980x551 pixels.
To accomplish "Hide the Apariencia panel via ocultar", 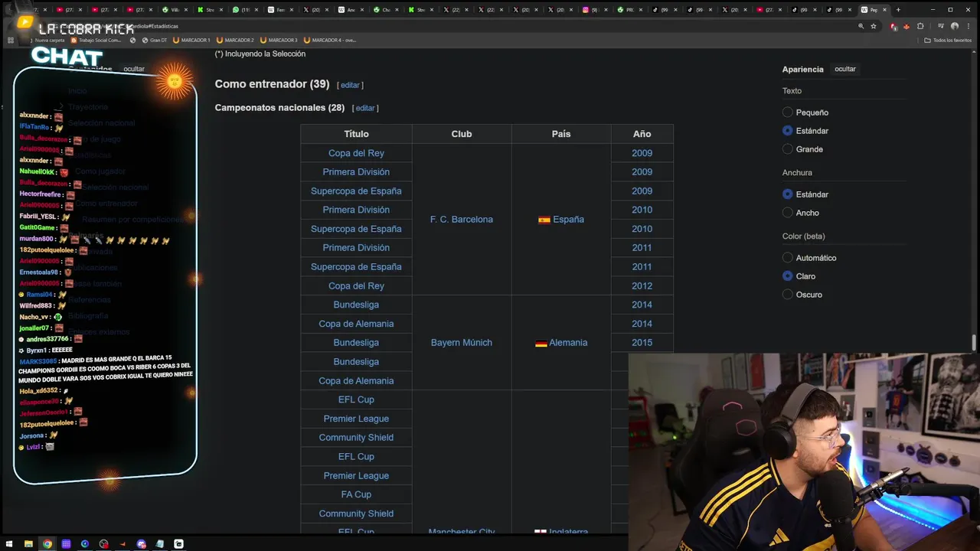I will [x=845, y=69].
